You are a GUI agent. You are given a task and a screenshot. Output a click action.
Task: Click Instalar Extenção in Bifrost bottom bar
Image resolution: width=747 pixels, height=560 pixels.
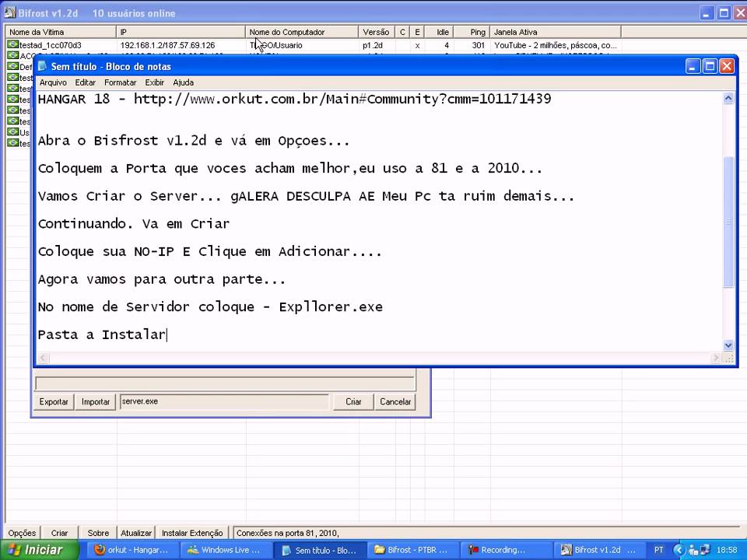pos(192,533)
